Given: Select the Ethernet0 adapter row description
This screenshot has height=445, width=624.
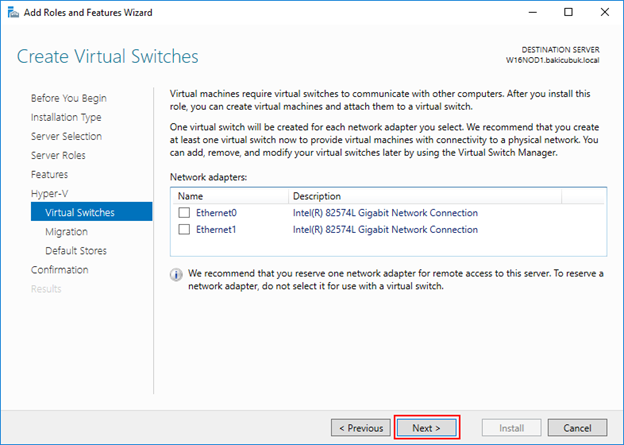Looking at the screenshot, I should click(385, 213).
